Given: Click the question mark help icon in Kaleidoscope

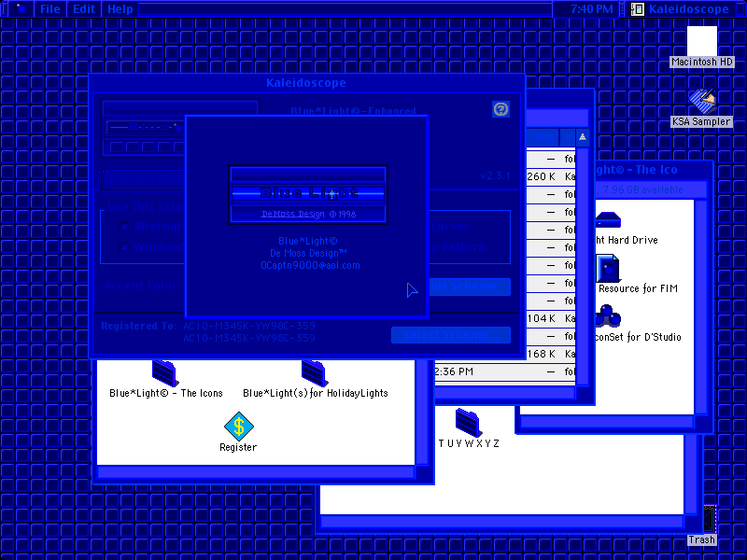Looking at the screenshot, I should point(500,109).
